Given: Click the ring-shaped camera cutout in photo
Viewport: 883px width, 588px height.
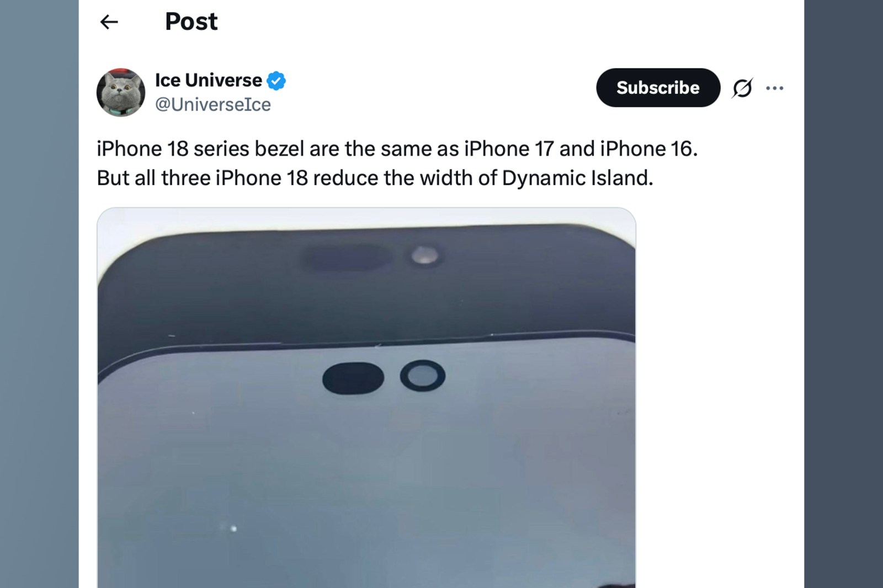Looking at the screenshot, I should (423, 376).
